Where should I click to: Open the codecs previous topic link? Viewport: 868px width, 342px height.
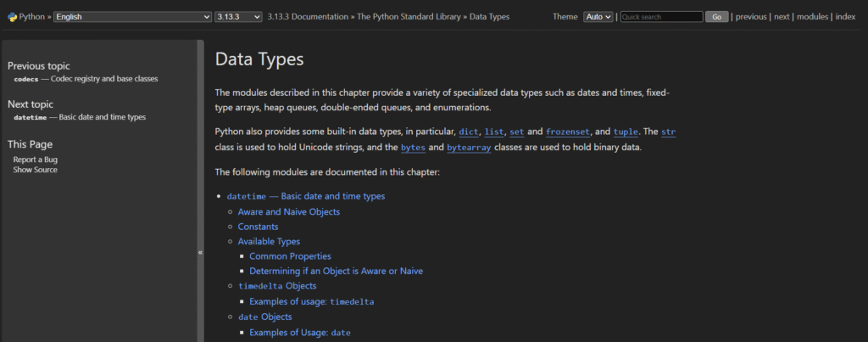tap(25, 79)
